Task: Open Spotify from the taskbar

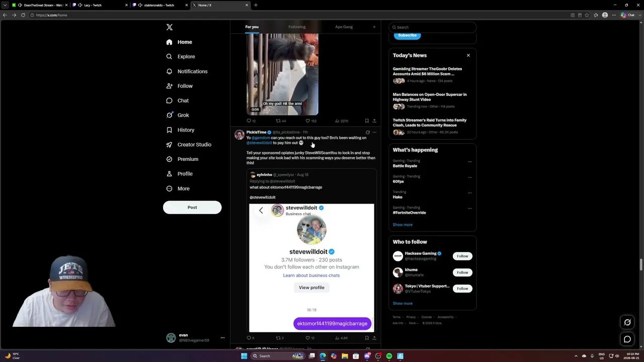Action: click(389, 356)
